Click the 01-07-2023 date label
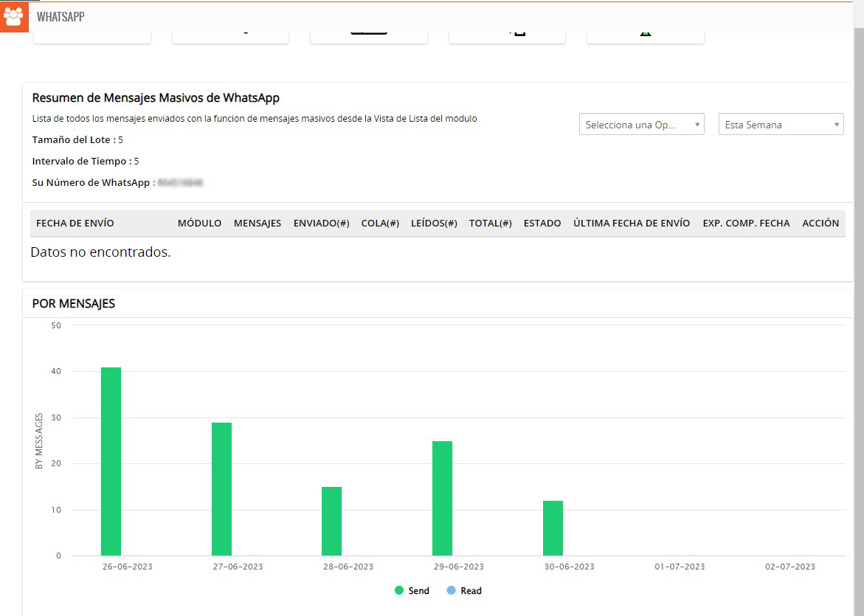Screen dimensions: 864x616 pos(680,567)
